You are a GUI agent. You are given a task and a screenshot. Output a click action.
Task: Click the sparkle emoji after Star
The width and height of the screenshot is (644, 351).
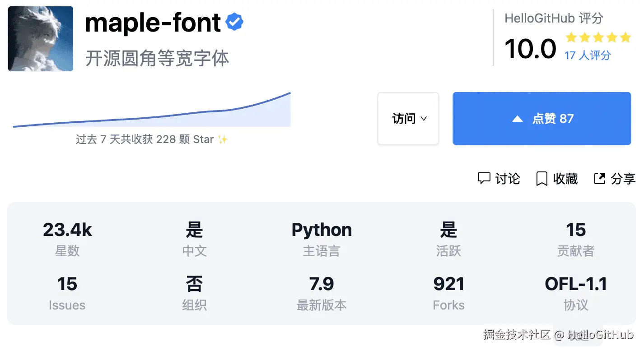click(223, 139)
